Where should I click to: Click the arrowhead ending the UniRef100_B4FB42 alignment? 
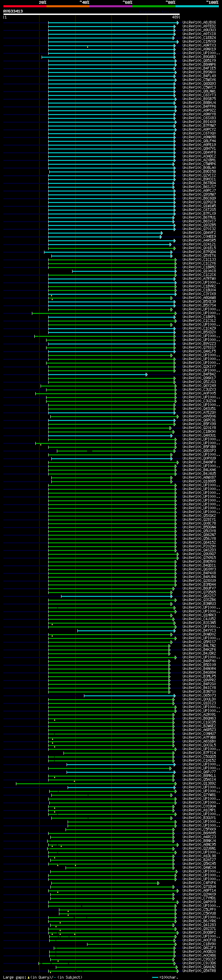146,374
